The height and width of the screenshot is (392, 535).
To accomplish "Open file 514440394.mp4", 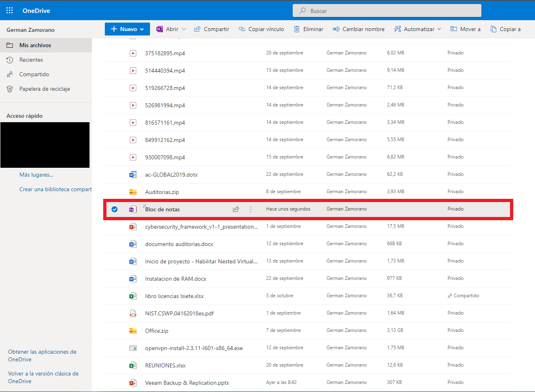I will [x=165, y=71].
